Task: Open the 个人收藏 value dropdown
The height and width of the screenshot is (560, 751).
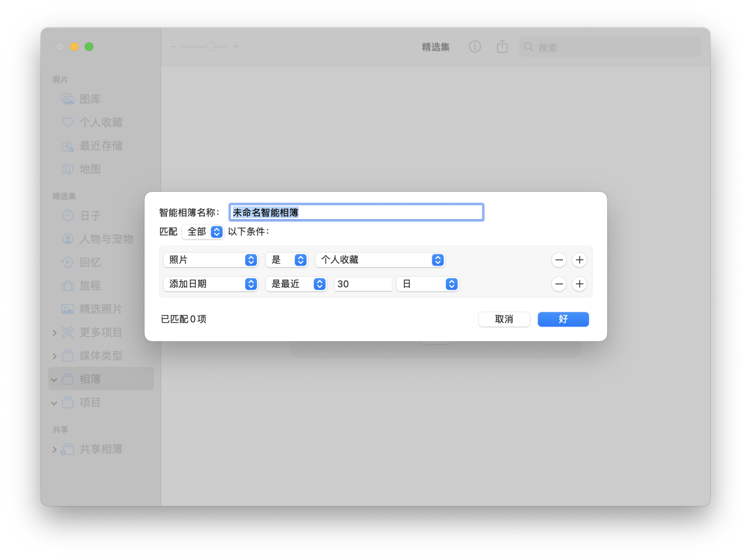Action: 380,260
